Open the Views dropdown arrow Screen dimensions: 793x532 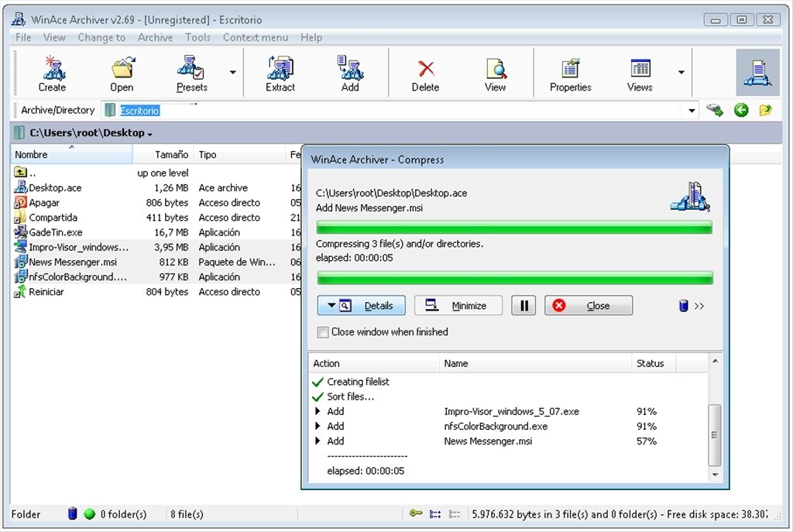pos(681,72)
